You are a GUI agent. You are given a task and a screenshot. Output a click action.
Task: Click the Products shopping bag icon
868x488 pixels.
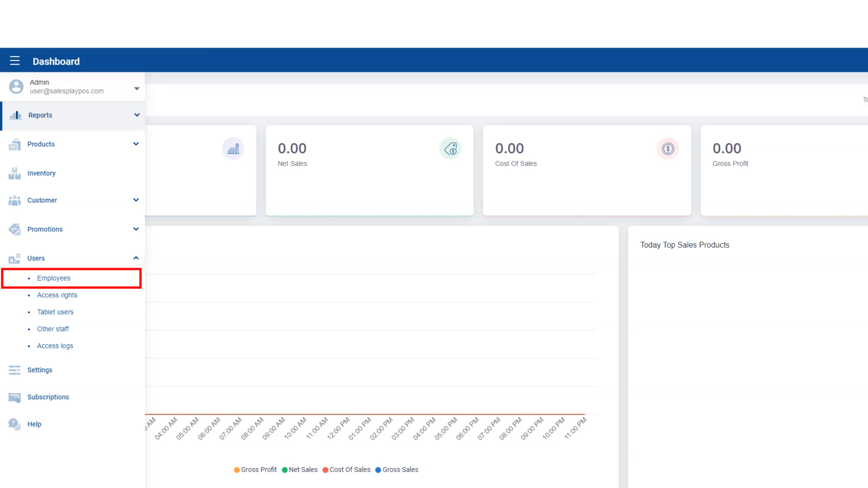point(14,144)
